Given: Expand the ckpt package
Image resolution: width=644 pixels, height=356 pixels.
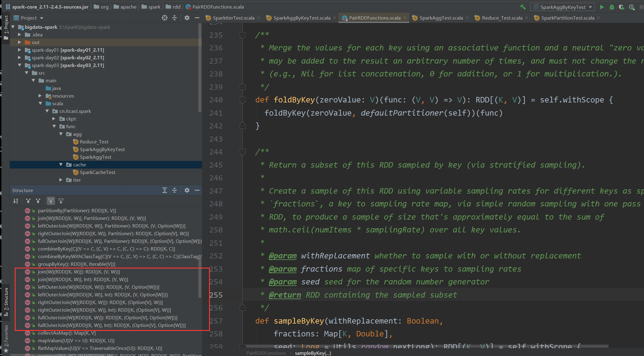Looking at the screenshot, I should pyautogui.click(x=54, y=119).
